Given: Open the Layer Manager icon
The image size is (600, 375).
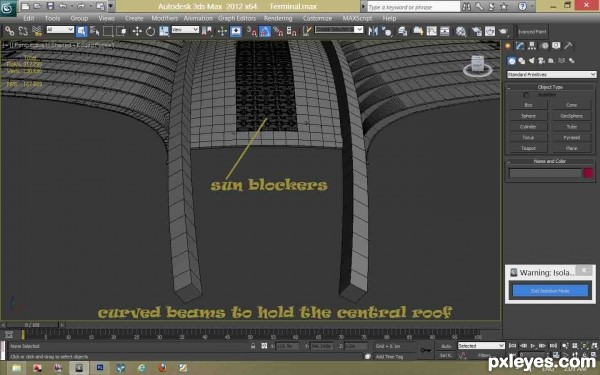Looking at the screenshot, I should 403,31.
